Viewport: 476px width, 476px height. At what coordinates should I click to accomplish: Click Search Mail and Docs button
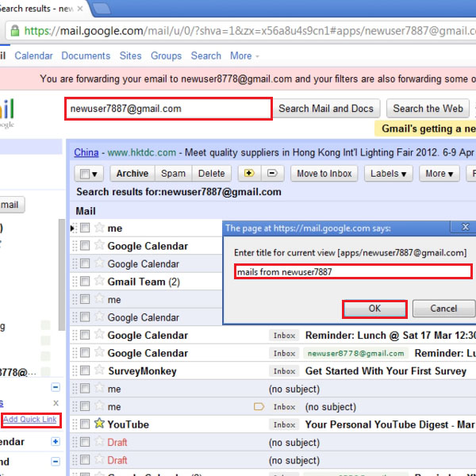[x=326, y=109]
